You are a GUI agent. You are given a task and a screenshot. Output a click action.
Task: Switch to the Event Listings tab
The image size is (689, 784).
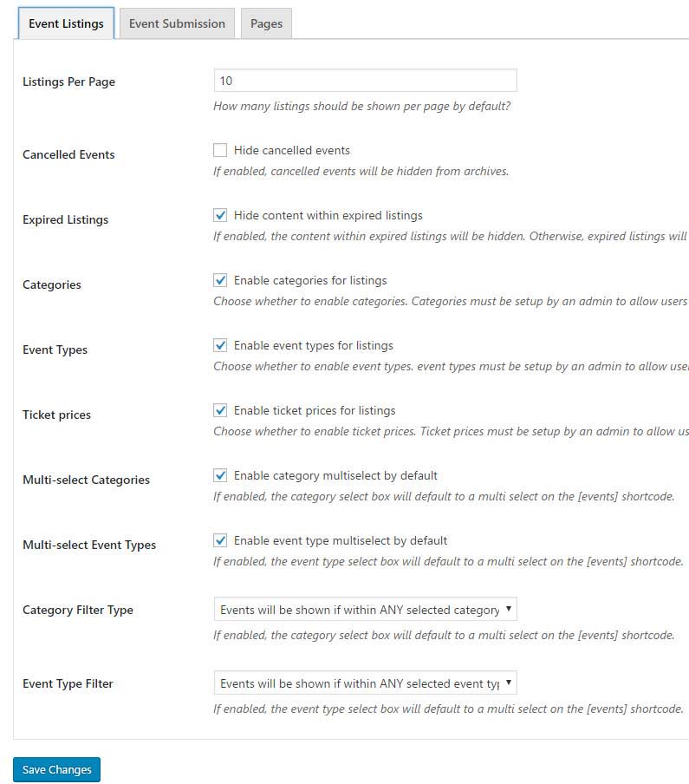[x=66, y=23]
